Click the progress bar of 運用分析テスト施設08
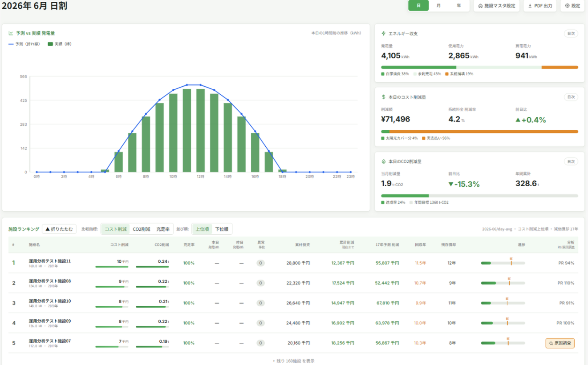Image resolution: width=588 pixels, height=365 pixels. [x=503, y=283]
